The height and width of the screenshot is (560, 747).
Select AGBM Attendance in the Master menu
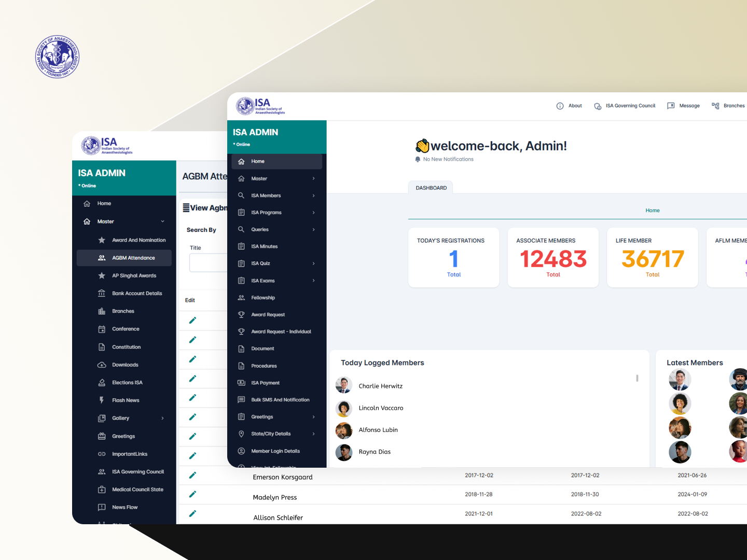pos(133,258)
